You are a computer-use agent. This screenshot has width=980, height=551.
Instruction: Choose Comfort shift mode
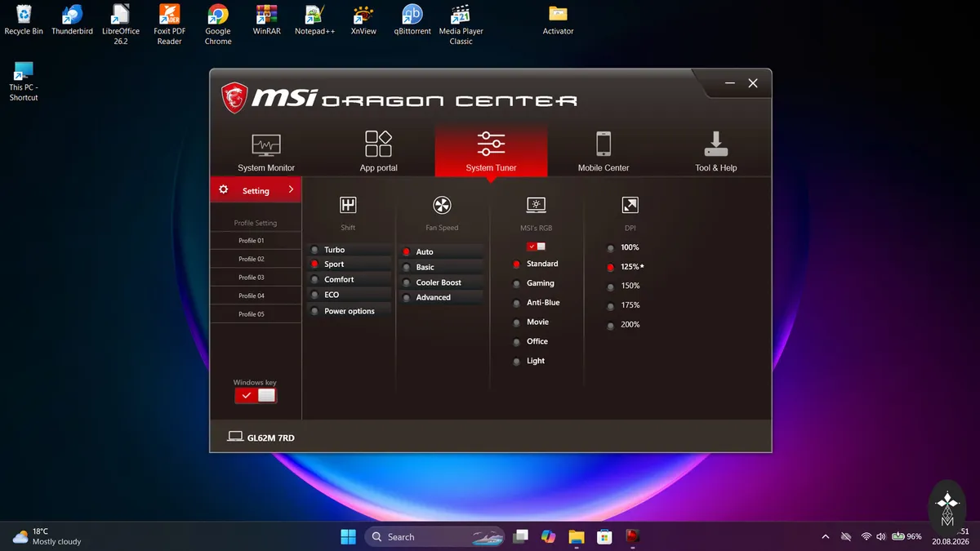pyautogui.click(x=349, y=279)
